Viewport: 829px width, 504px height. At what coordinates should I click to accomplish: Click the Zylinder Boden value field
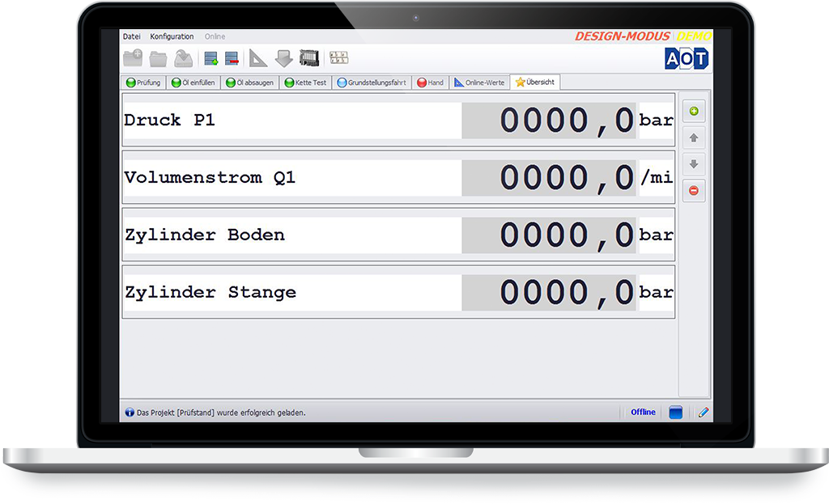pos(549,235)
